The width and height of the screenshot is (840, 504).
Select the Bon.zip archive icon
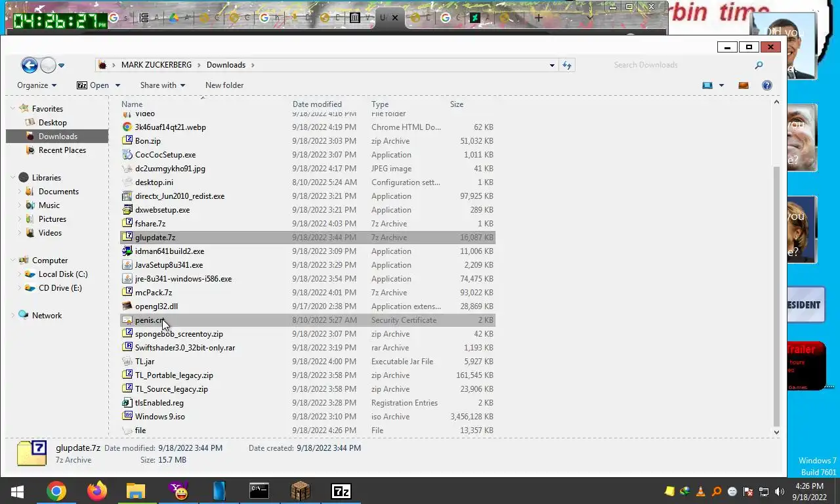coord(128,141)
